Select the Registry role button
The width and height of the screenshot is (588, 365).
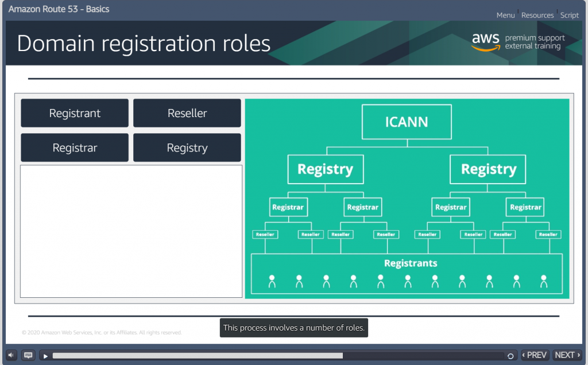pos(187,147)
